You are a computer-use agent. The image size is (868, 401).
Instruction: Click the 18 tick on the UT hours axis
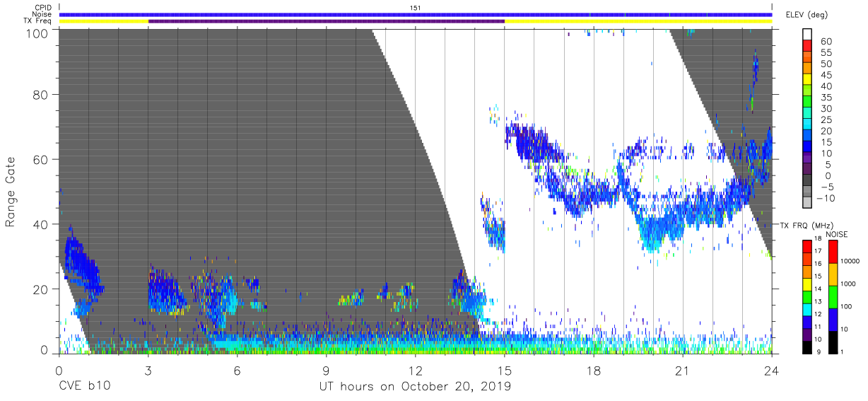pyautogui.click(x=594, y=370)
